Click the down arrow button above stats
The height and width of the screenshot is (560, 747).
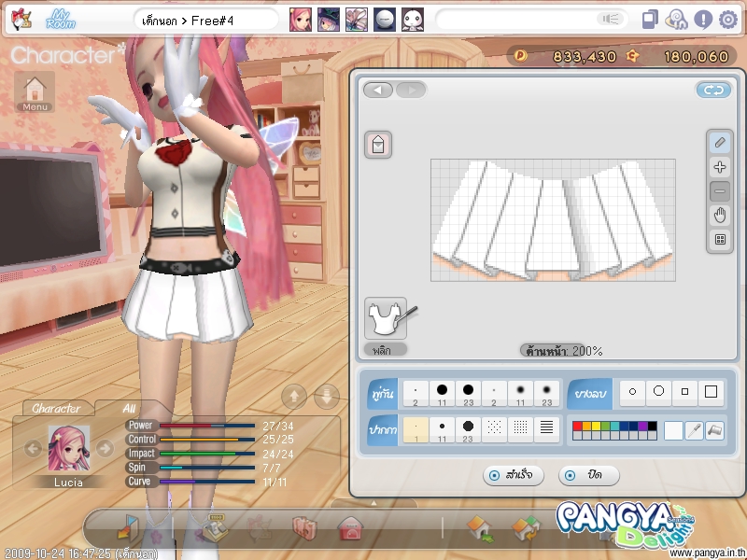(x=327, y=396)
